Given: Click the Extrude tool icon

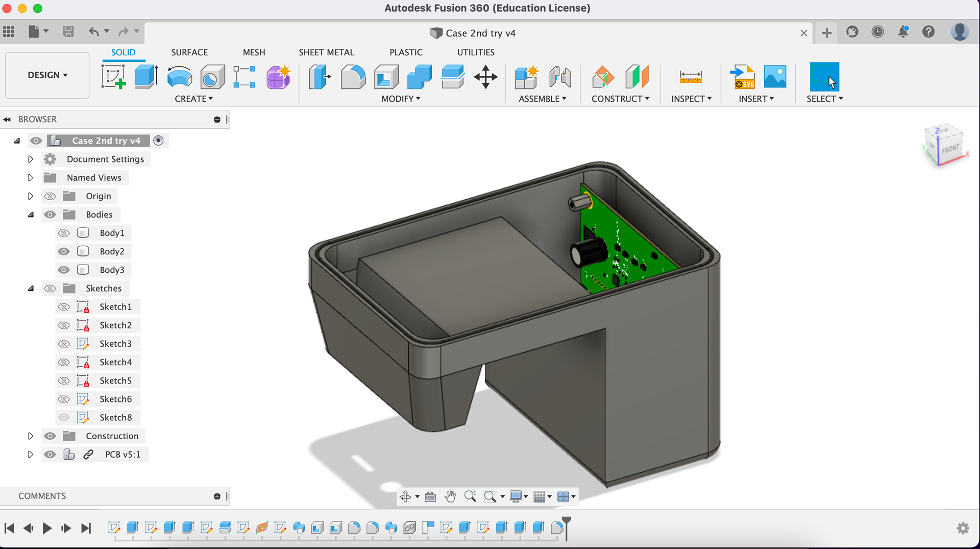Looking at the screenshot, I should coord(146,77).
